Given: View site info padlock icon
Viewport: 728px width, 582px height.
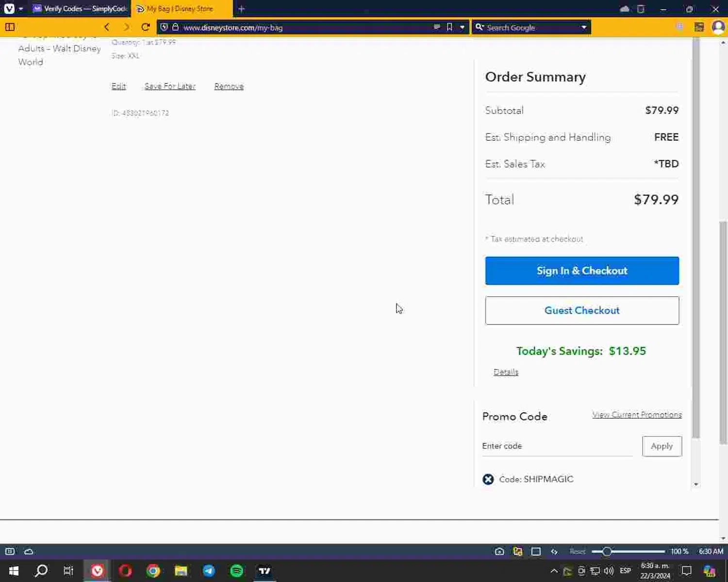Looking at the screenshot, I should [x=175, y=27].
